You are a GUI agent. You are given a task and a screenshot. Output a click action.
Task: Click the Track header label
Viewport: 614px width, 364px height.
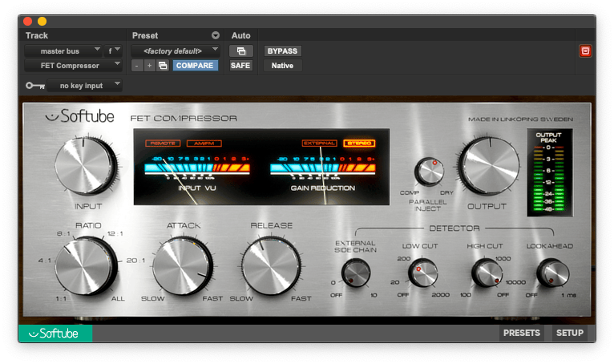point(37,35)
